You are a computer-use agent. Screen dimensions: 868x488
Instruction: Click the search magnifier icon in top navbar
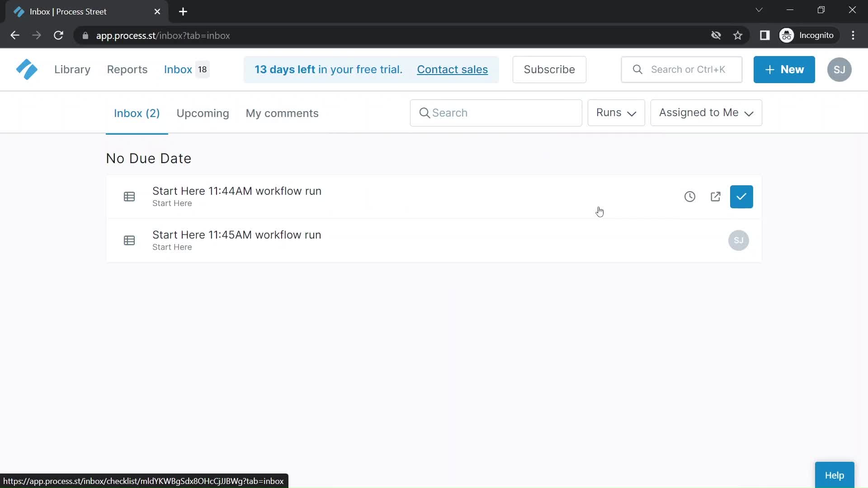click(x=637, y=69)
